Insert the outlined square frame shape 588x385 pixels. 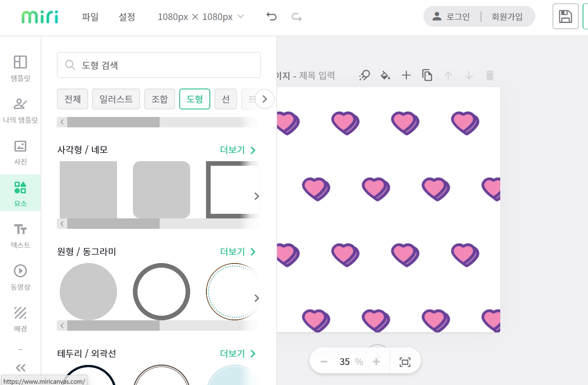[233, 190]
